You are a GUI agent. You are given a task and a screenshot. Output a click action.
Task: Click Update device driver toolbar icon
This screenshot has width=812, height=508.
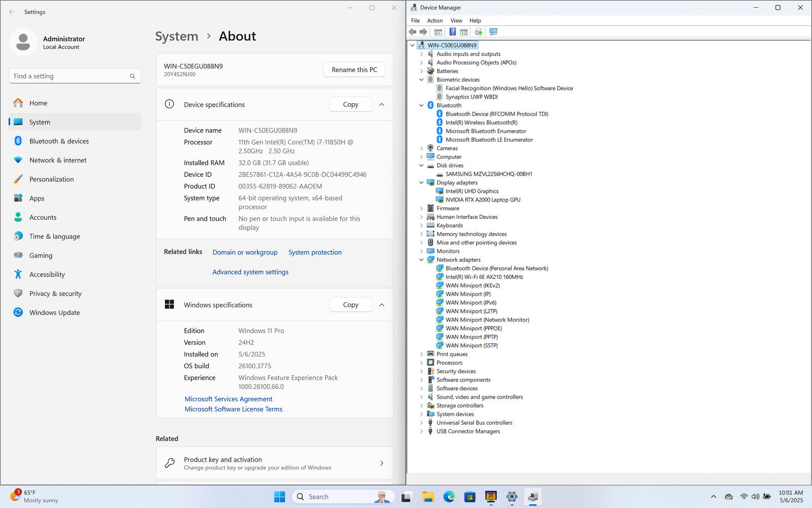(478, 32)
